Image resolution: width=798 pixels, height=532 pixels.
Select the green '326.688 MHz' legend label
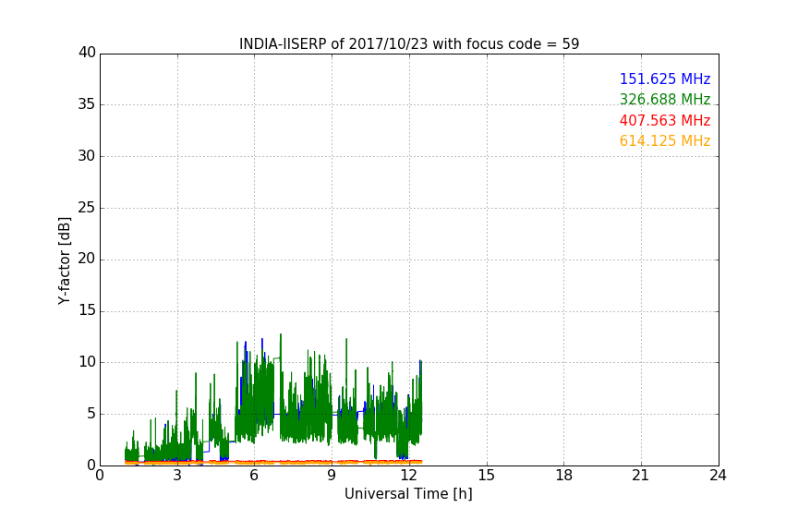click(x=665, y=99)
